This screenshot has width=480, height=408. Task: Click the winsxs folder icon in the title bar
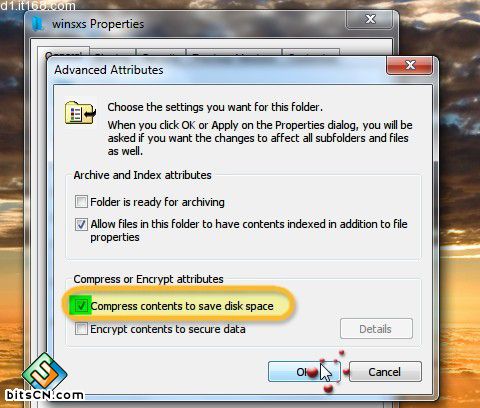37,24
